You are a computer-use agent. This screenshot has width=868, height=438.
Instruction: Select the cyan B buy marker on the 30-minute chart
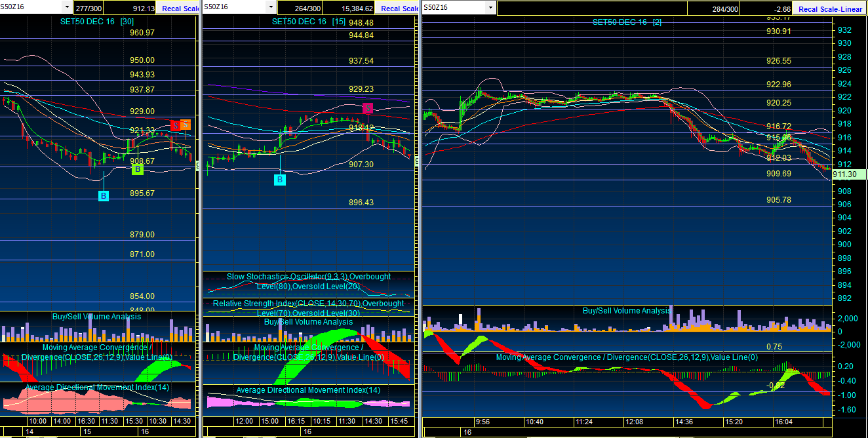click(104, 196)
